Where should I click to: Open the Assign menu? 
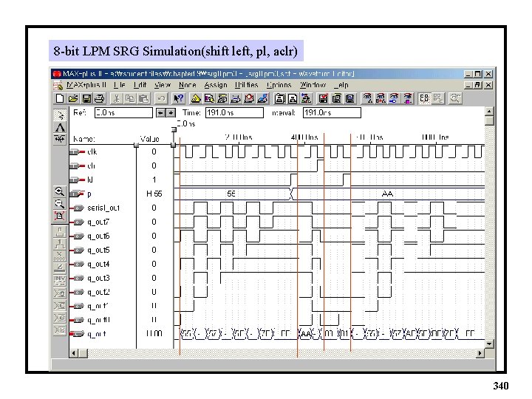point(216,85)
